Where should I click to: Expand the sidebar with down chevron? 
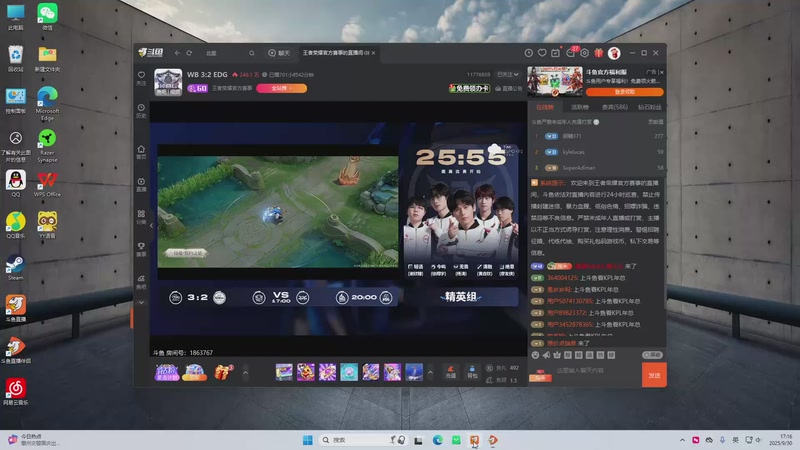pos(141,303)
